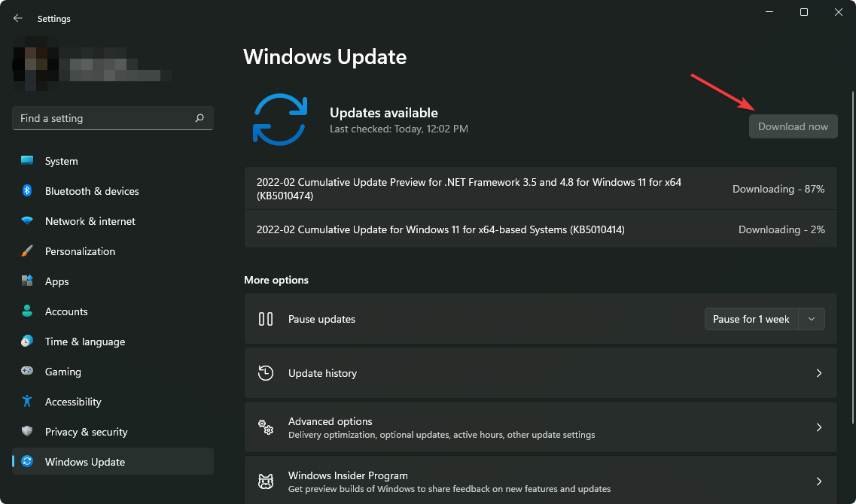The height and width of the screenshot is (504, 856).
Task: Click the Download now button
Action: pos(794,126)
